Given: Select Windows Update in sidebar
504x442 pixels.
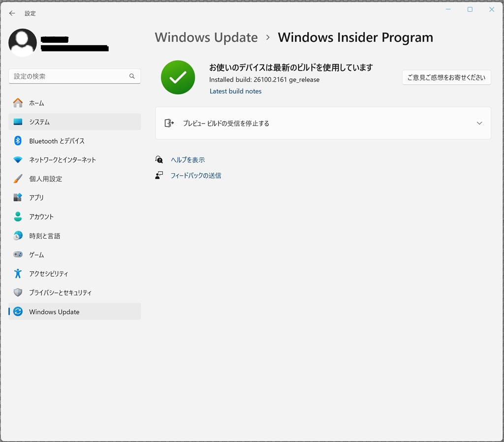Looking at the screenshot, I should point(75,312).
